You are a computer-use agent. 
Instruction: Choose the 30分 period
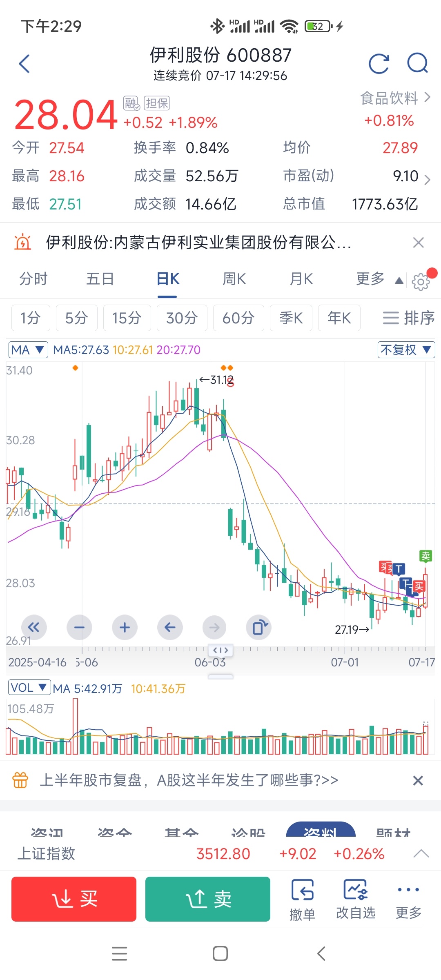point(182,318)
